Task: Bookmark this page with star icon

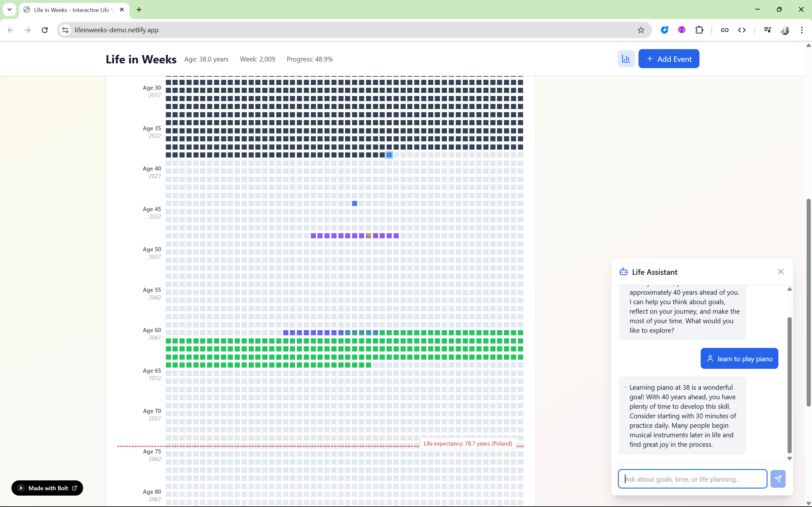Action: click(x=641, y=30)
